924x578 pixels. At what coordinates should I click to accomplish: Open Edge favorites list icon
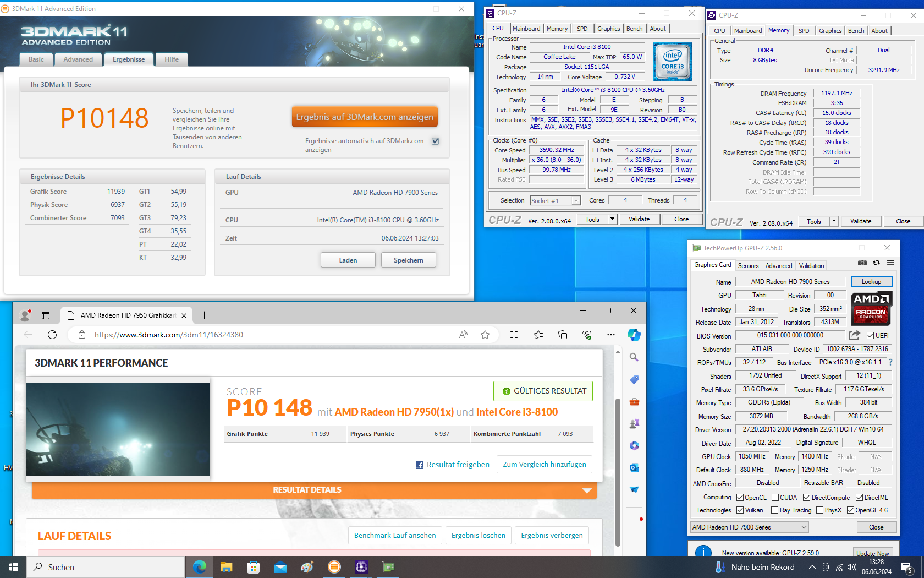click(x=538, y=335)
